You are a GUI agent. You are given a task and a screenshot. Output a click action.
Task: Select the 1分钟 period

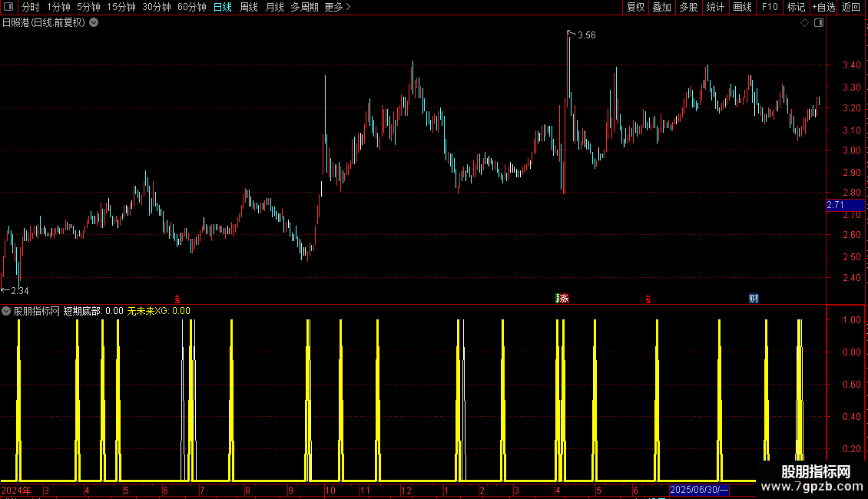pos(58,7)
